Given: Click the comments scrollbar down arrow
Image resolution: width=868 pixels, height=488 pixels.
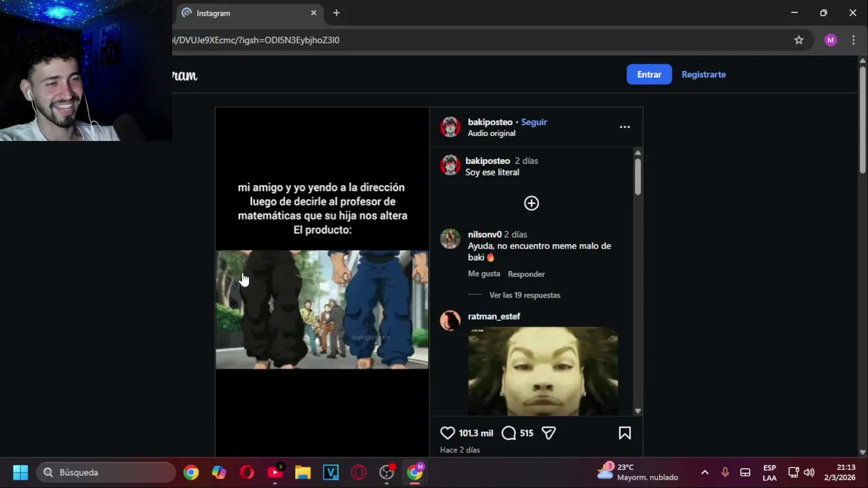Looking at the screenshot, I should coord(637,411).
